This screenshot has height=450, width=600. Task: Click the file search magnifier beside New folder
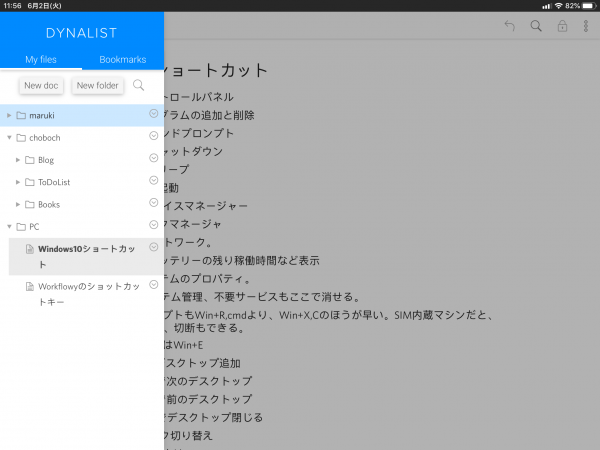(139, 85)
